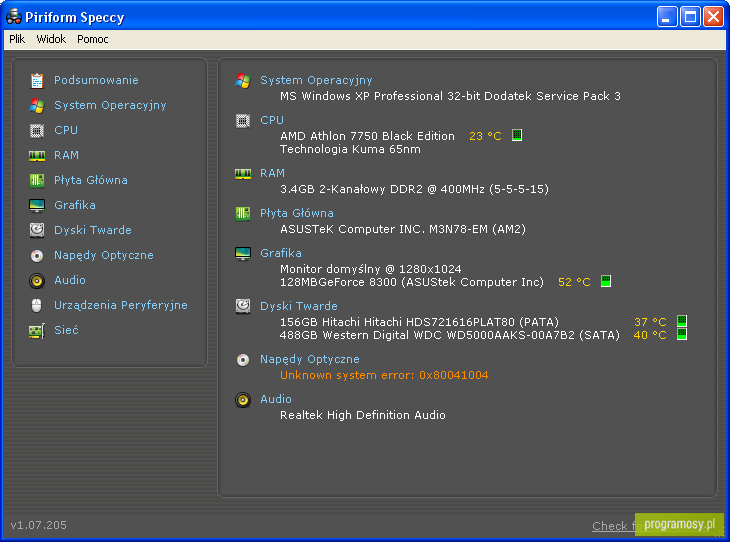Click the hard disk icon beside Dyski Twarde heading
730x542 pixels.
[x=243, y=306]
